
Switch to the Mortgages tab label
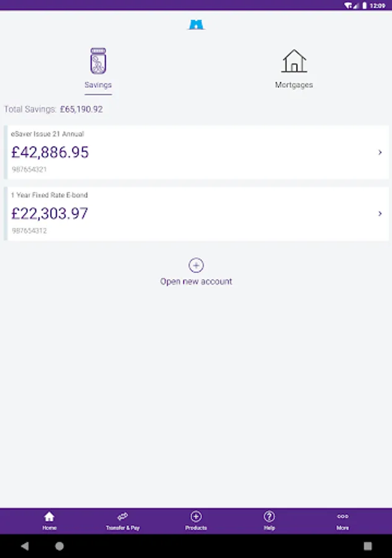294,85
